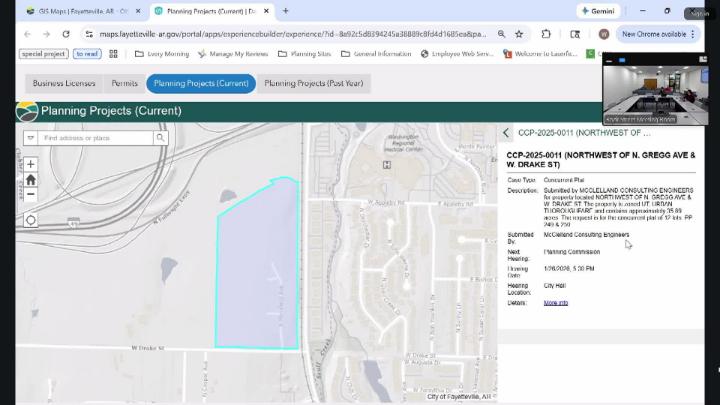Screen dimensions: 720x405
Task: Find my location on map
Action: pyautogui.click(x=31, y=220)
